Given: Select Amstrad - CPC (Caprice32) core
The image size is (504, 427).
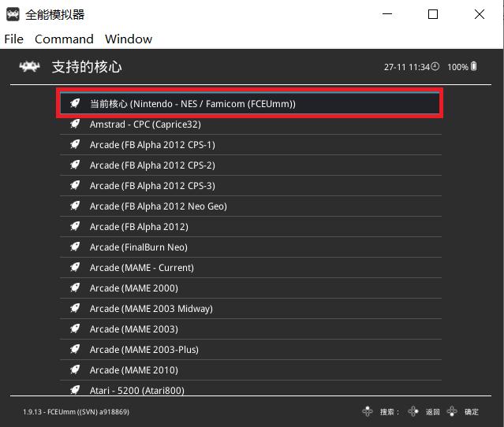Looking at the screenshot, I should 251,124.
